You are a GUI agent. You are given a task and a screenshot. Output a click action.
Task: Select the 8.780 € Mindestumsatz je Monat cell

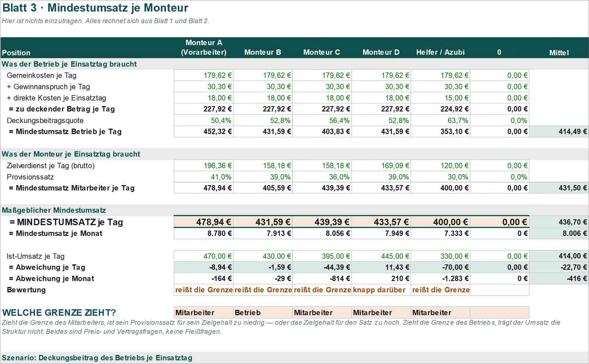pyautogui.click(x=204, y=233)
